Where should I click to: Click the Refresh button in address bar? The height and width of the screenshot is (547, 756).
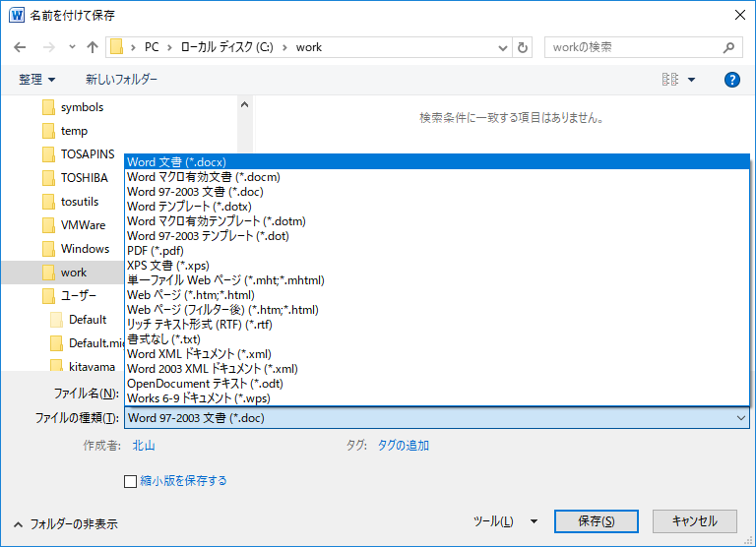pyautogui.click(x=522, y=47)
